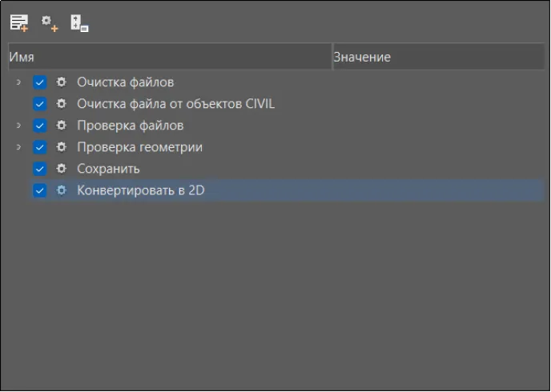
Task: Click the add gear action toolbar icon
Action: 50,22
